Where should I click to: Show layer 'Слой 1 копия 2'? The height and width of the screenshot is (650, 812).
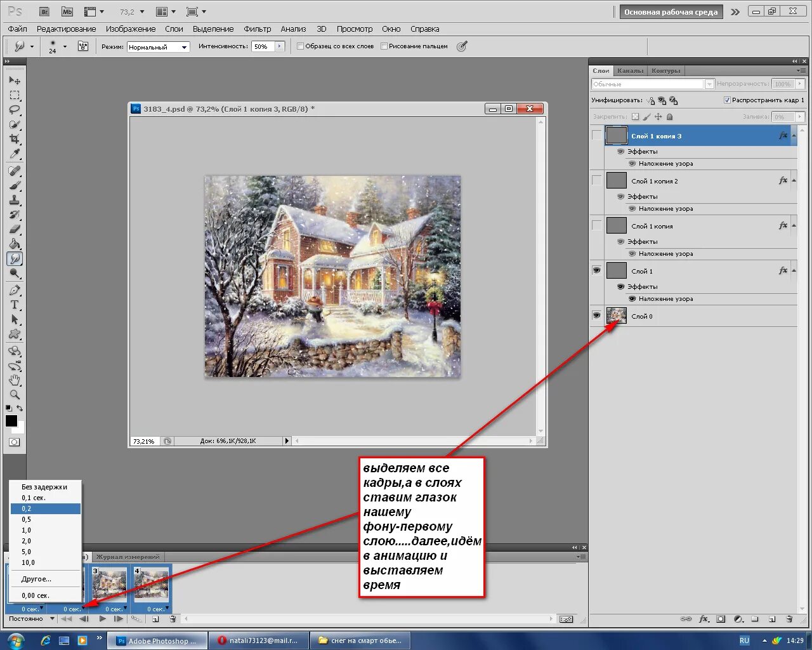coord(596,180)
